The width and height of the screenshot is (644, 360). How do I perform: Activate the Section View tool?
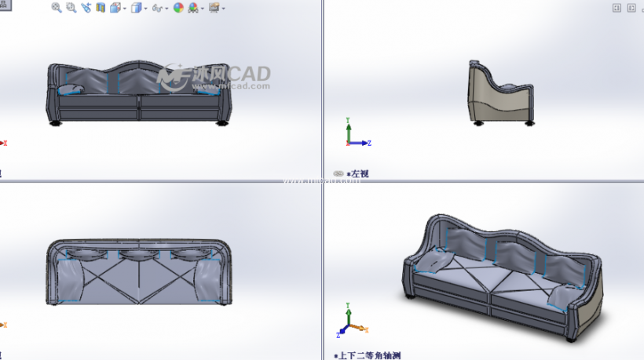[101, 7]
